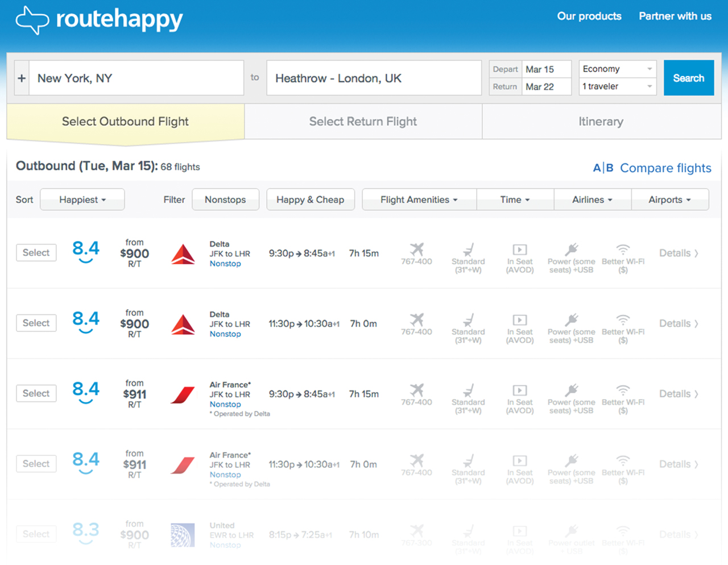Click aircraft icon in Delta 9:30p row
The image size is (728, 565).
(417, 249)
